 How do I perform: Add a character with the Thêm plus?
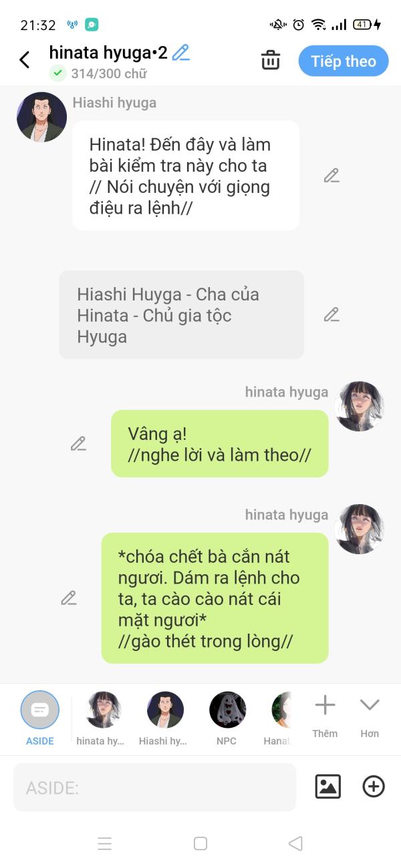click(x=325, y=715)
